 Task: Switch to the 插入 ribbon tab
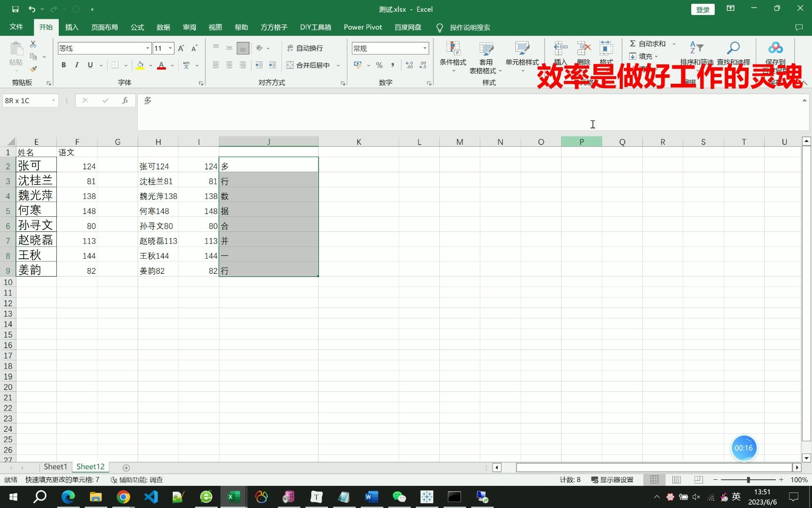(x=71, y=27)
